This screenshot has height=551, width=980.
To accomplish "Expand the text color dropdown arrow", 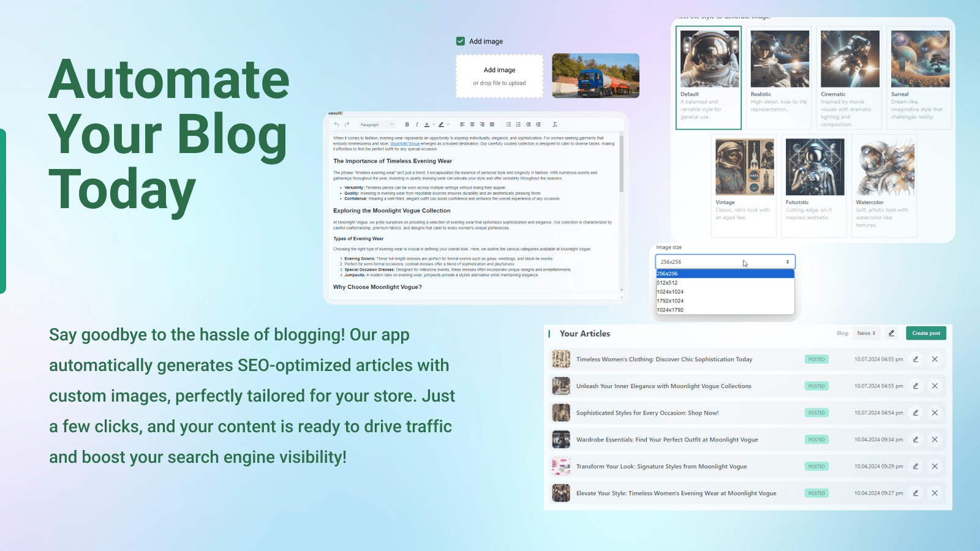I will coord(434,124).
